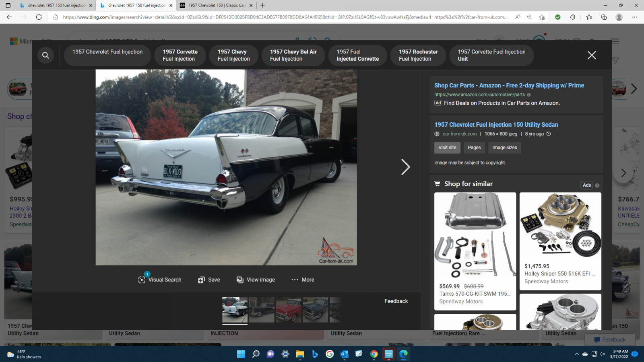The width and height of the screenshot is (644, 362).
Task: Open the search icon in image viewer
Action: 45,55
